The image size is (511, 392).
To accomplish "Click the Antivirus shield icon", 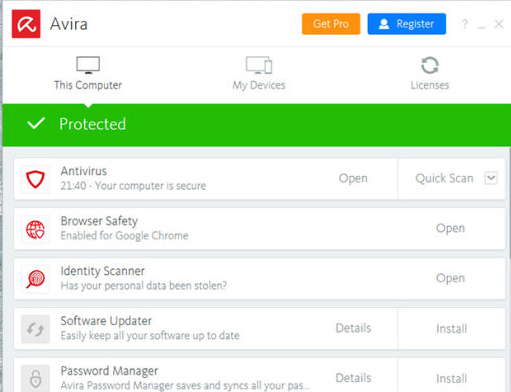I will pos(35,179).
